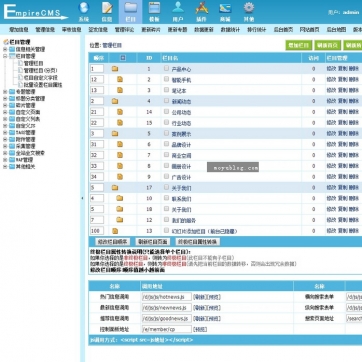Expand the TAGS管理 tree node
This screenshot has height=362, width=362.
pyautogui.click(x=5, y=133)
